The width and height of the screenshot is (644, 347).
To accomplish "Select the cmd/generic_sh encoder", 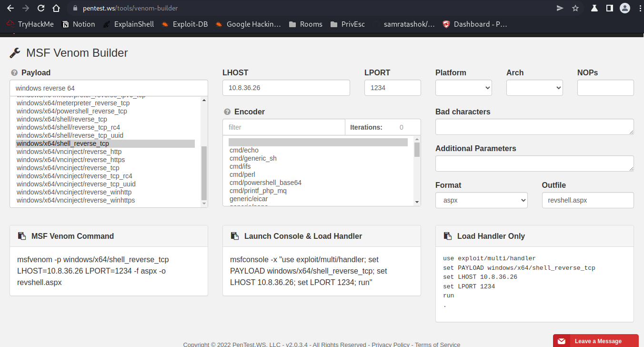I will 318,158.
